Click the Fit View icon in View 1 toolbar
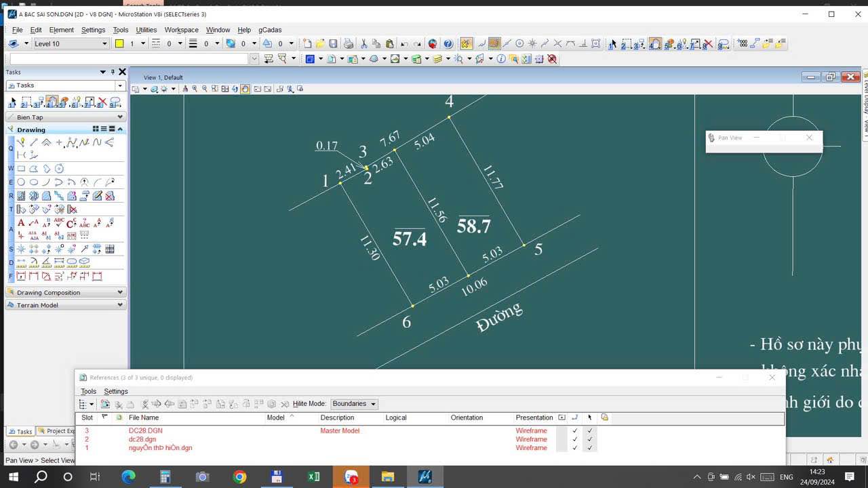Viewport: 868px width, 488px height. click(x=225, y=89)
